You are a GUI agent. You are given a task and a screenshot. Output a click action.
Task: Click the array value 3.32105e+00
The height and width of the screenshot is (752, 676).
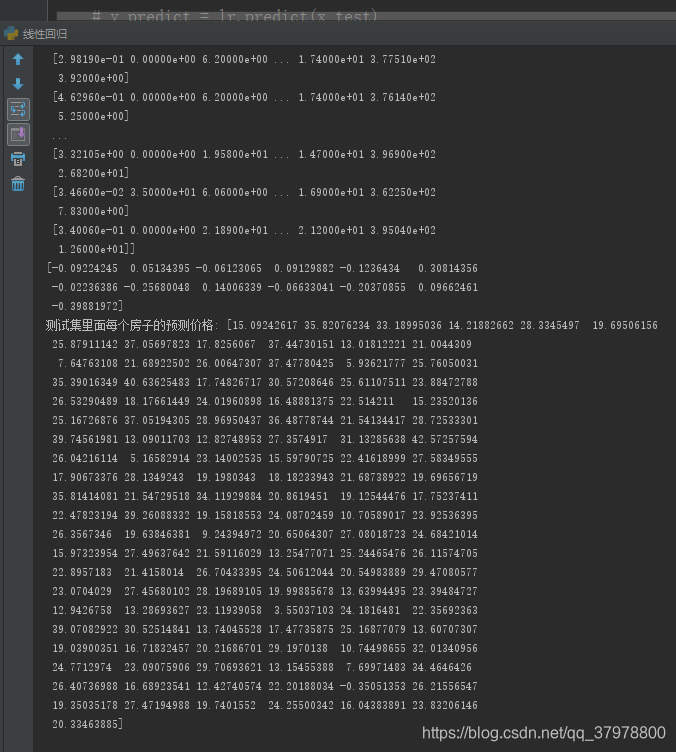click(x=91, y=154)
